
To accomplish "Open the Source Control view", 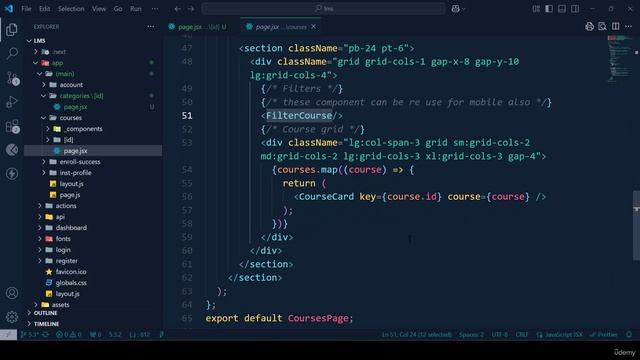I will [x=12, y=78].
